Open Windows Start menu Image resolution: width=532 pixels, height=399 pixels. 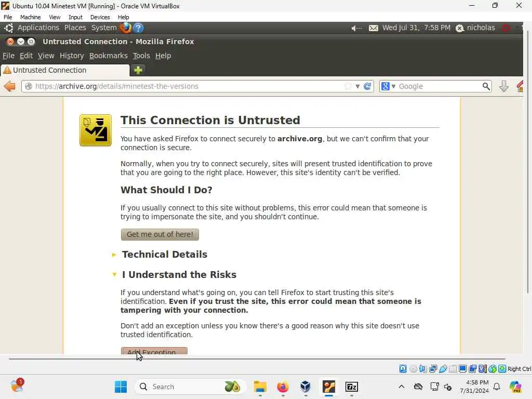point(121,387)
